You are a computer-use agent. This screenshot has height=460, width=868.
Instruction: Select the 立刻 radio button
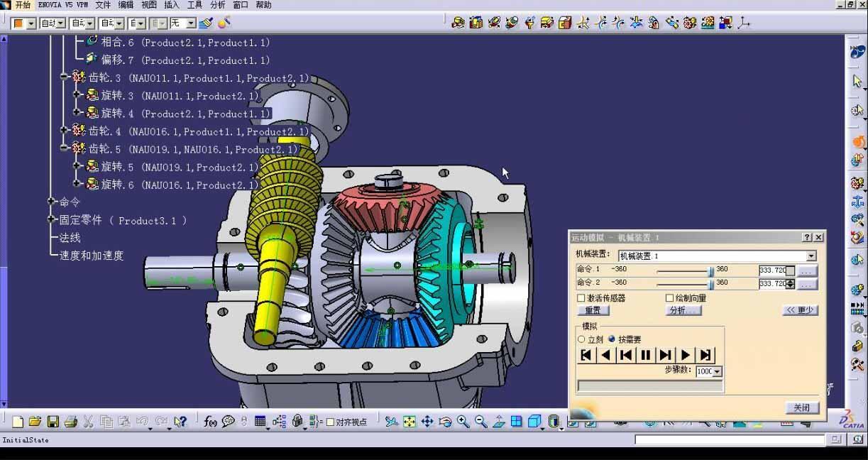[582, 339]
